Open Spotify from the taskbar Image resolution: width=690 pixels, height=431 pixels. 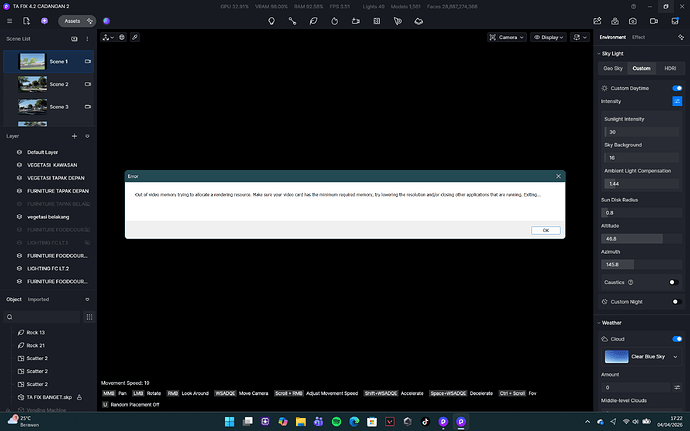pos(336,422)
